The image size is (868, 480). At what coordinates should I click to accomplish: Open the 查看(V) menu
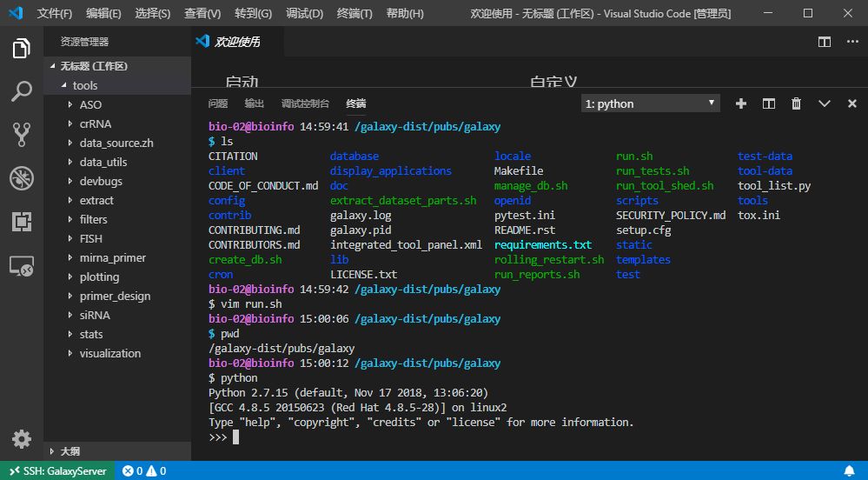(x=202, y=13)
